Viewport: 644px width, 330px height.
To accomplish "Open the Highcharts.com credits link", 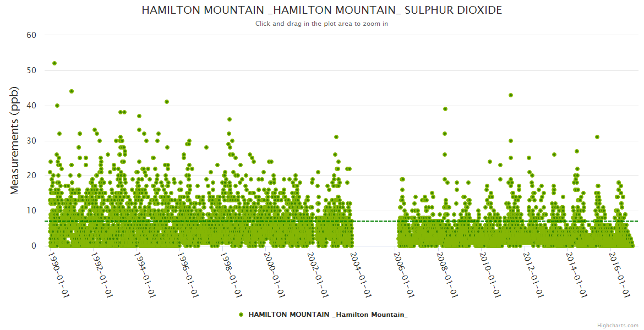I will point(618,325).
